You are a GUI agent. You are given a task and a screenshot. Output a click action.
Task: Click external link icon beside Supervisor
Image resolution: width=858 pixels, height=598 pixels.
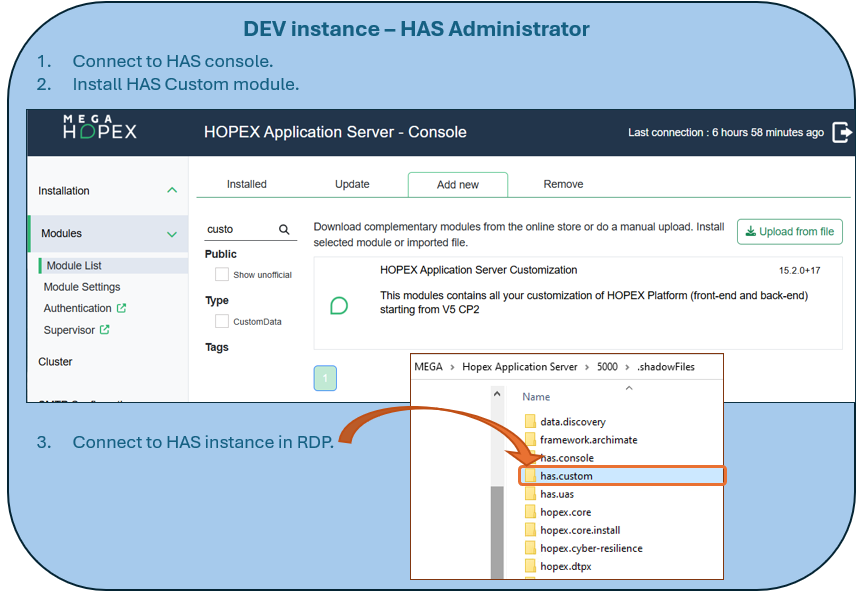tap(105, 330)
